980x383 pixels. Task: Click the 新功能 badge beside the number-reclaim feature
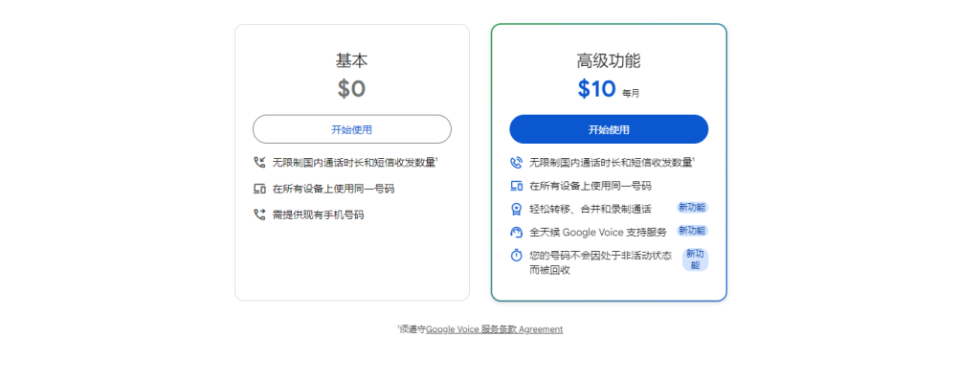click(695, 259)
